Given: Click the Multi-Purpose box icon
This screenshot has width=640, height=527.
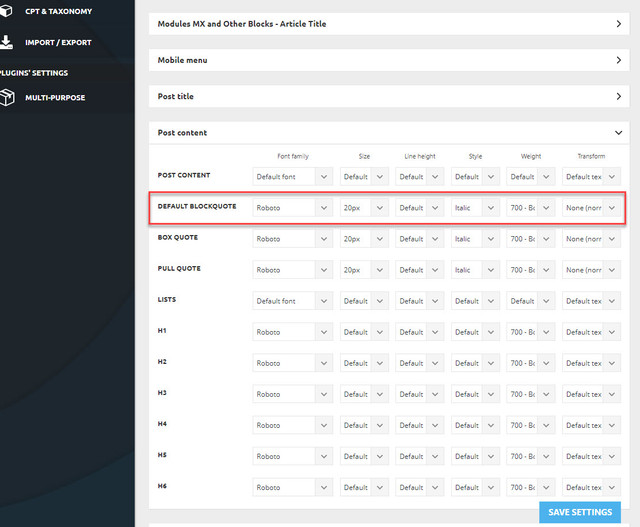Looking at the screenshot, I should point(7,98).
